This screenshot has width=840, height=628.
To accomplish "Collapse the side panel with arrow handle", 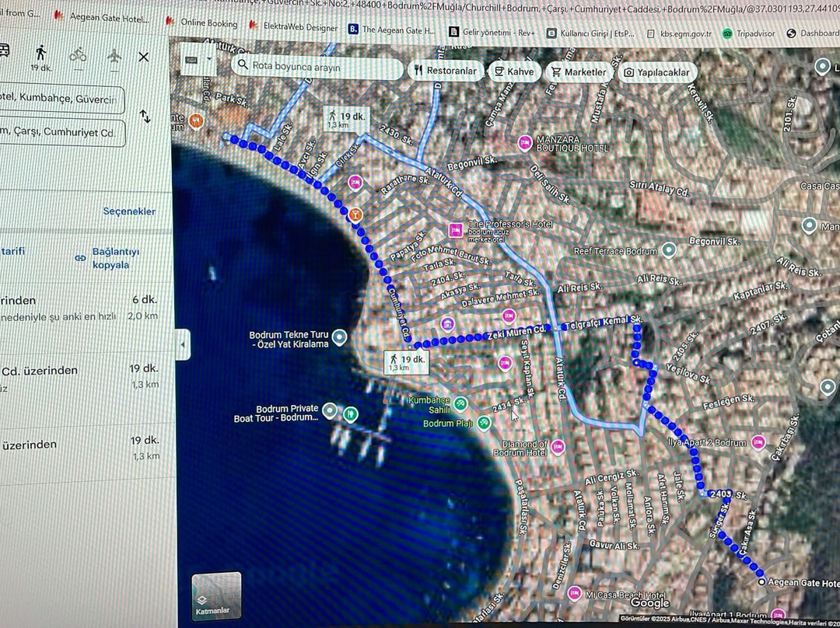I will pos(183,344).
